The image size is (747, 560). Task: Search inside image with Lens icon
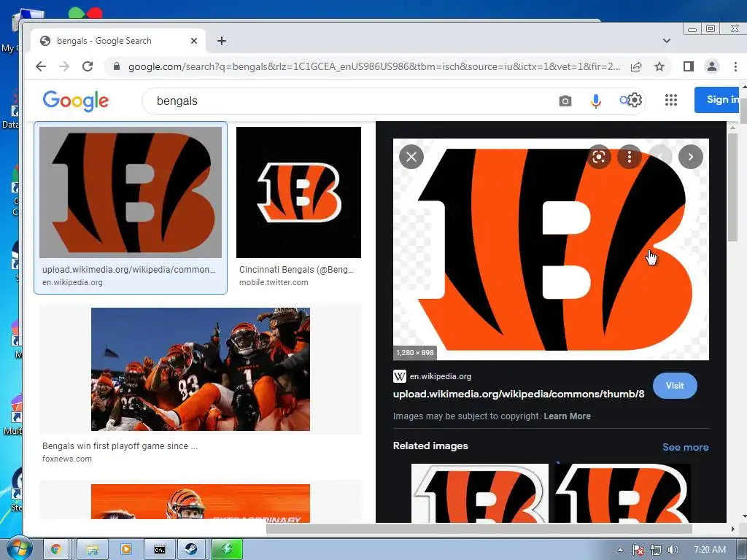click(x=599, y=157)
